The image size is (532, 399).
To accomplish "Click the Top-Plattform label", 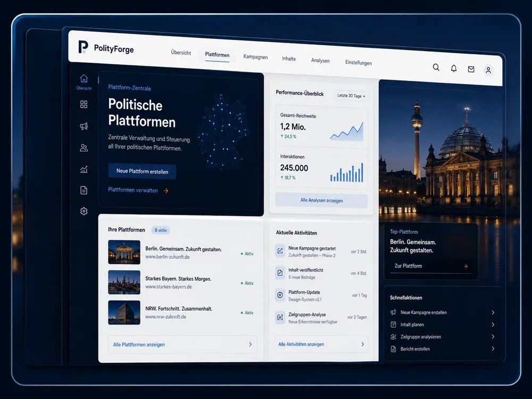I will click(x=404, y=232).
